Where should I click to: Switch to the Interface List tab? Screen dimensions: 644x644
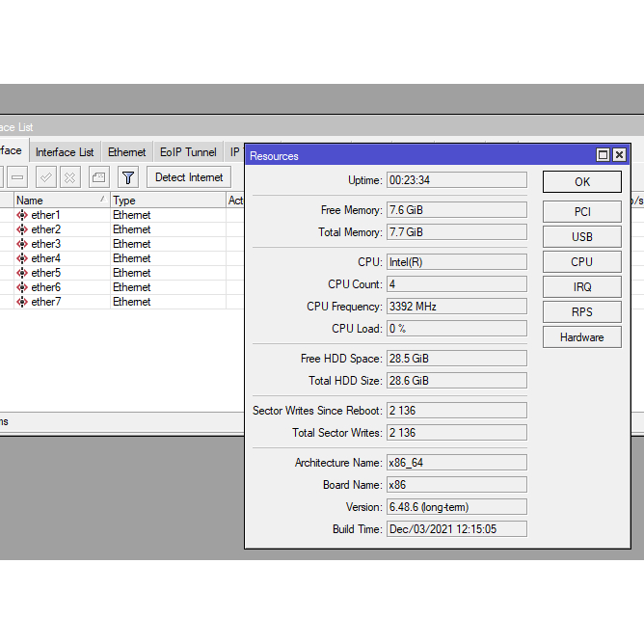[65, 152]
